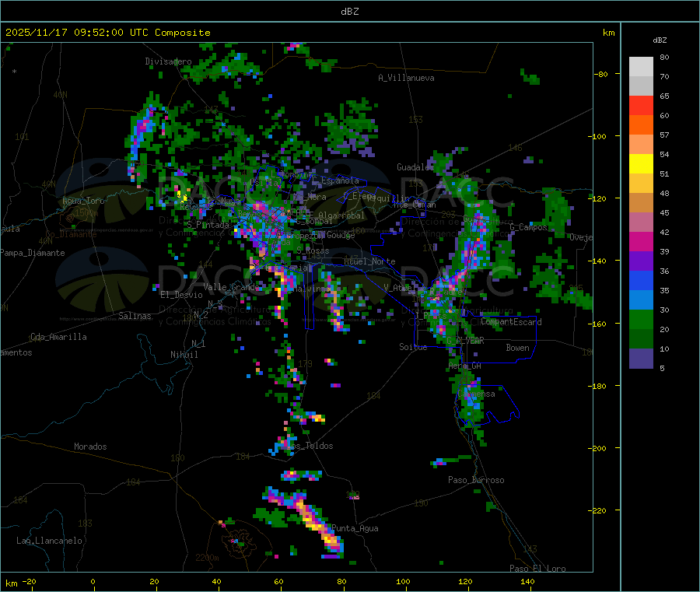
Task: Click the 'Pampa_Diamante' label
Action: click(x=33, y=253)
